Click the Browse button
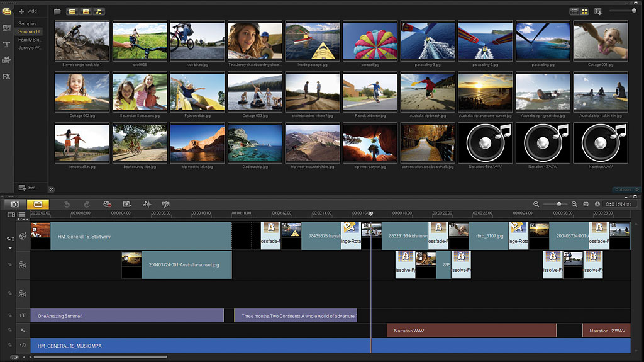 [x=29, y=188]
